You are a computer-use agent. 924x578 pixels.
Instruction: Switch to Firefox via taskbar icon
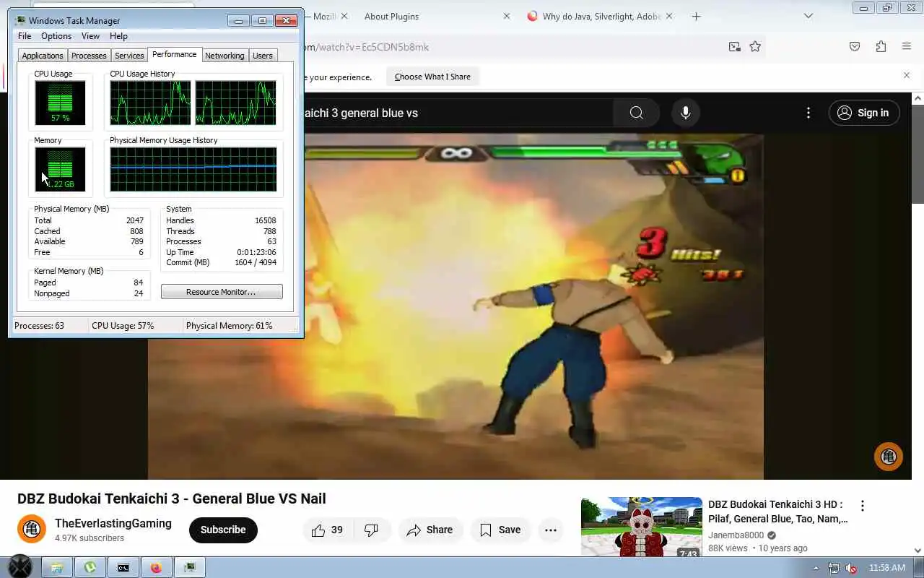(156, 568)
